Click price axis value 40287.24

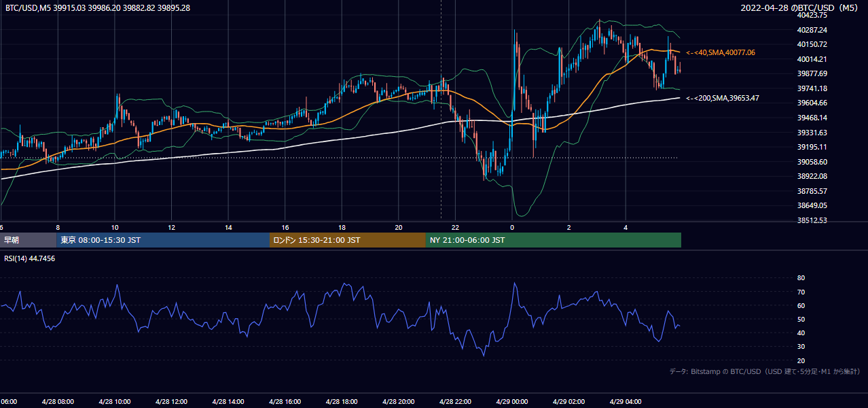(x=812, y=30)
